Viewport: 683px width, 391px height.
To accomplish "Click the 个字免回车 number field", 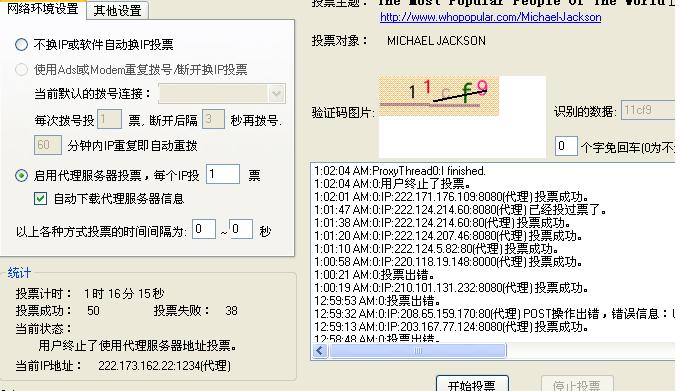I will (x=566, y=146).
